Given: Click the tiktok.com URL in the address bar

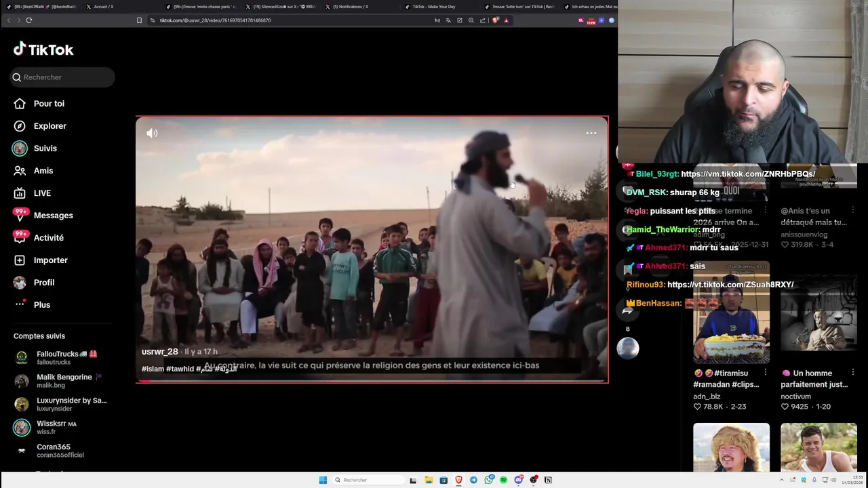Looking at the screenshot, I should pyautogui.click(x=215, y=20).
